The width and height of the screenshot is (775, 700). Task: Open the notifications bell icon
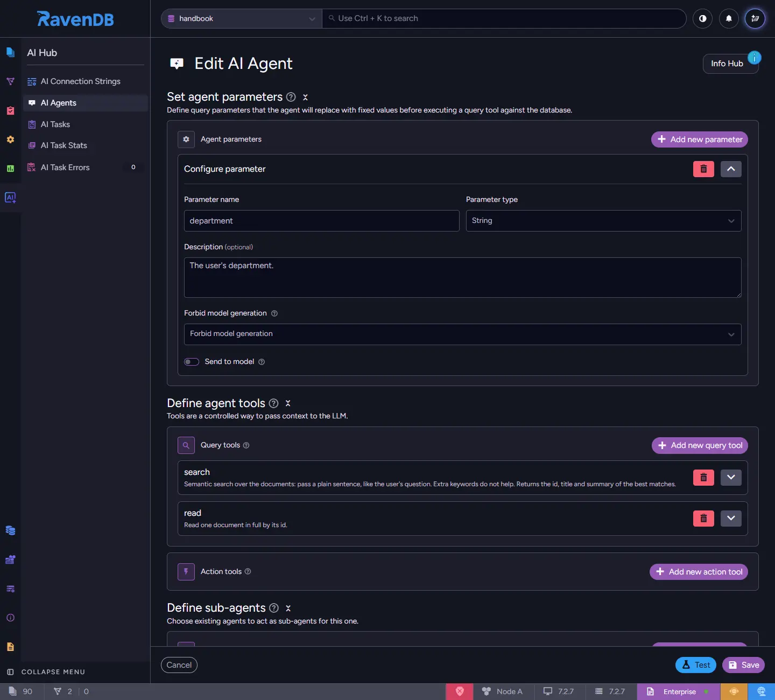[x=729, y=18]
